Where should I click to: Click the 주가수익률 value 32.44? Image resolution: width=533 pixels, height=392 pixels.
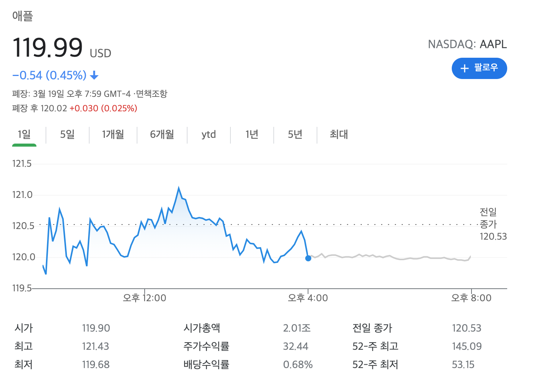[x=296, y=346]
